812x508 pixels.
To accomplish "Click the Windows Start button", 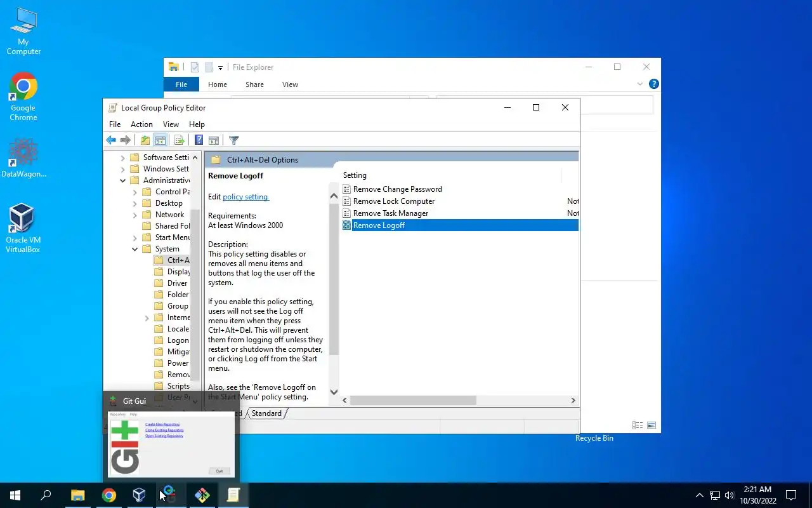I will 15,495.
